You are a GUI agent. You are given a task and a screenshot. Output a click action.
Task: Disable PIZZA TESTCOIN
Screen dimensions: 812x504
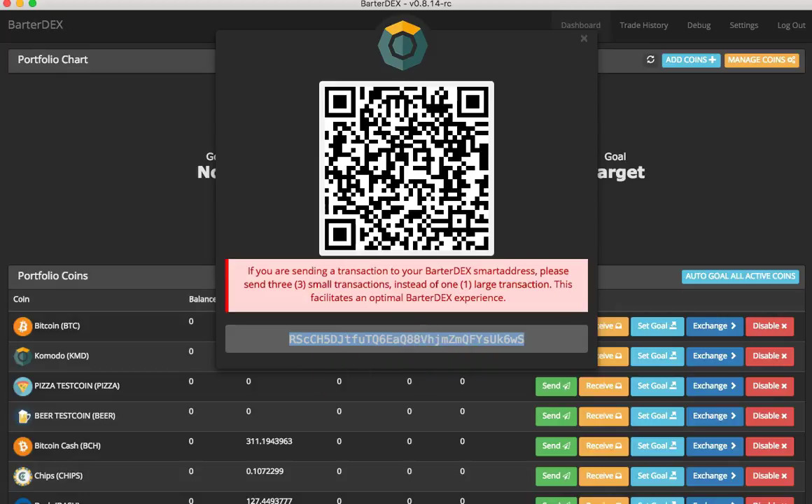pos(769,386)
